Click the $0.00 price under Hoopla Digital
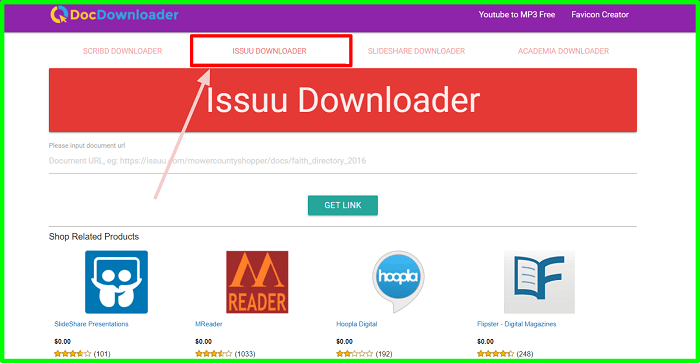The height and width of the screenshot is (364, 700). pos(345,342)
